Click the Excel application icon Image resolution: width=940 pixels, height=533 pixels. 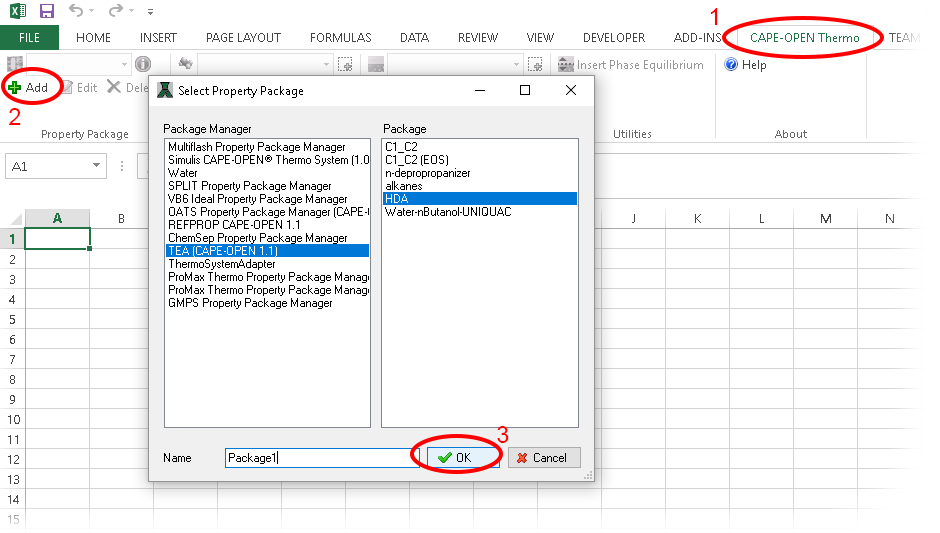[17, 10]
